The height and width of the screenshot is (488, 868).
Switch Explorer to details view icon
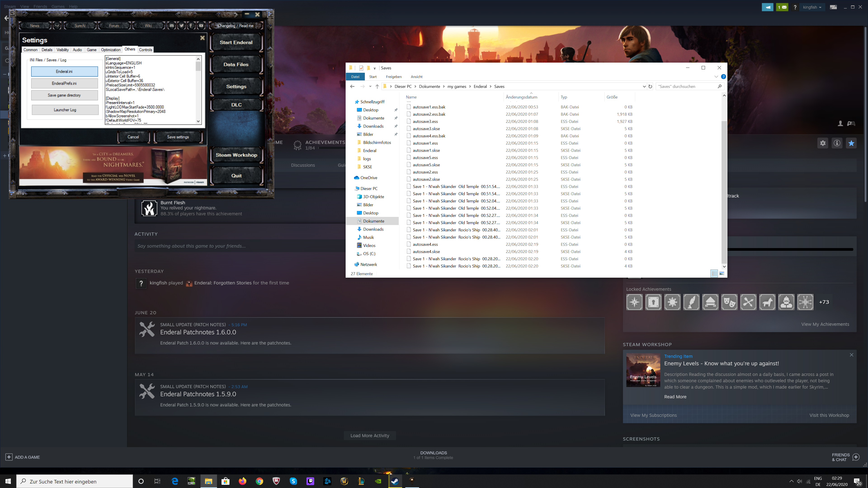[714, 273]
